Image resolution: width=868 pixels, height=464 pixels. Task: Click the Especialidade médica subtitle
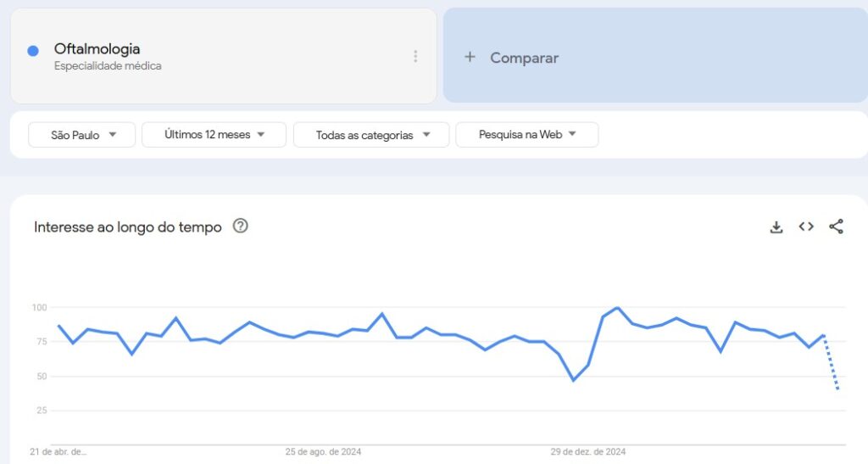(108, 66)
